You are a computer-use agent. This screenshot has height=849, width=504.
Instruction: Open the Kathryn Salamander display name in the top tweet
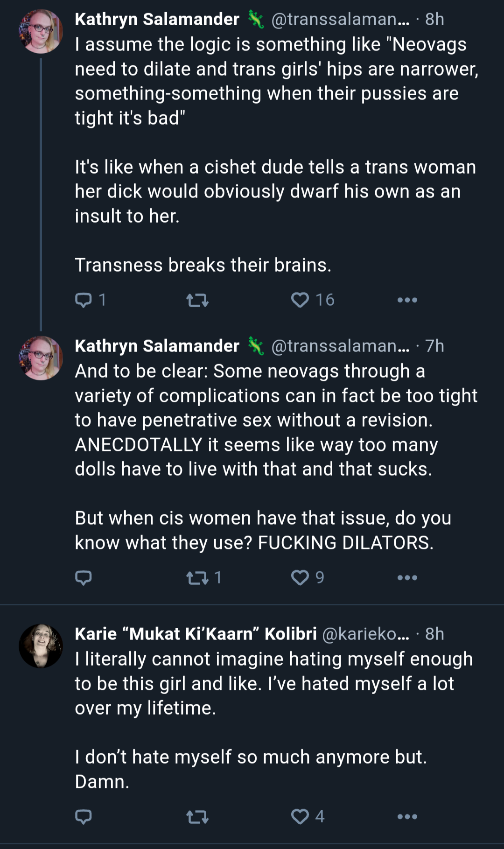[157, 19]
